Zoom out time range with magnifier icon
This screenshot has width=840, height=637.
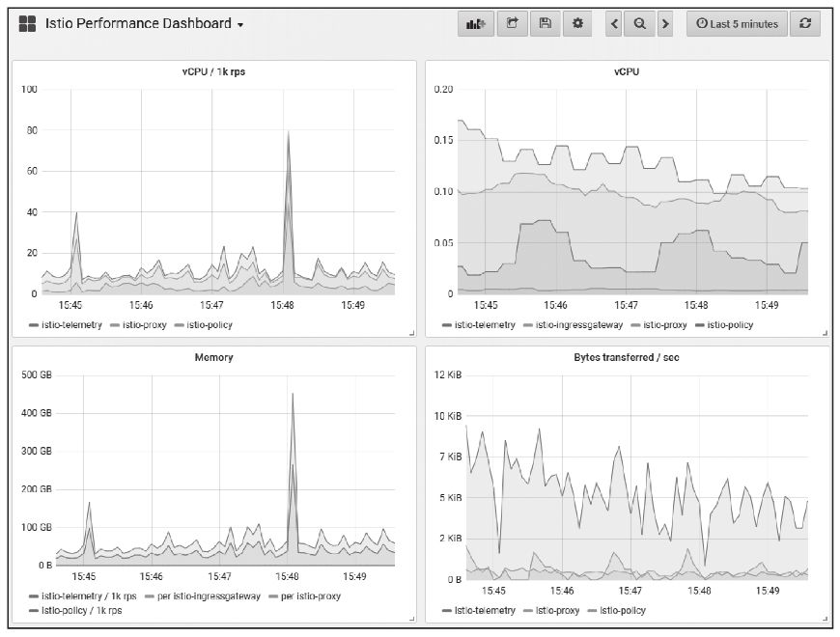[639, 24]
